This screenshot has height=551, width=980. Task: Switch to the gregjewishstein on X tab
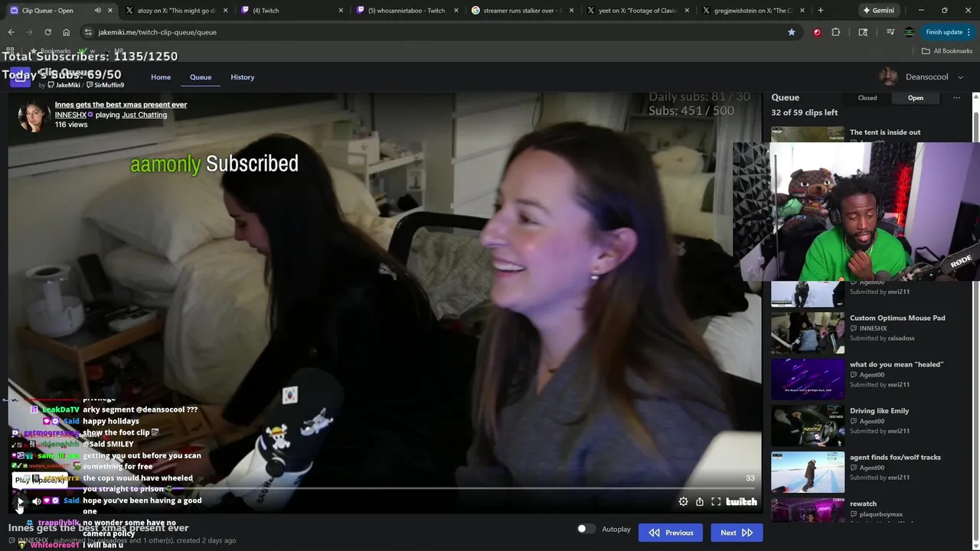click(x=753, y=11)
